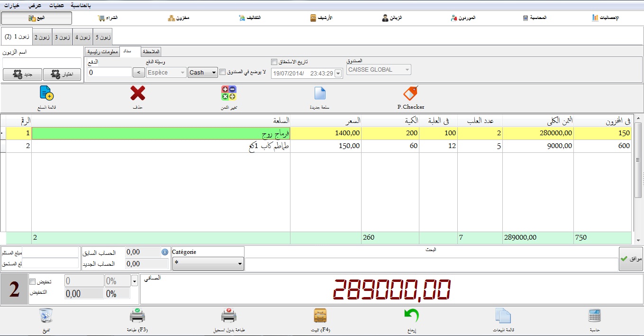Image resolution: width=644 pixels, height=336 pixels.
Task: Open the due date picker dropdown
Action: tap(338, 74)
